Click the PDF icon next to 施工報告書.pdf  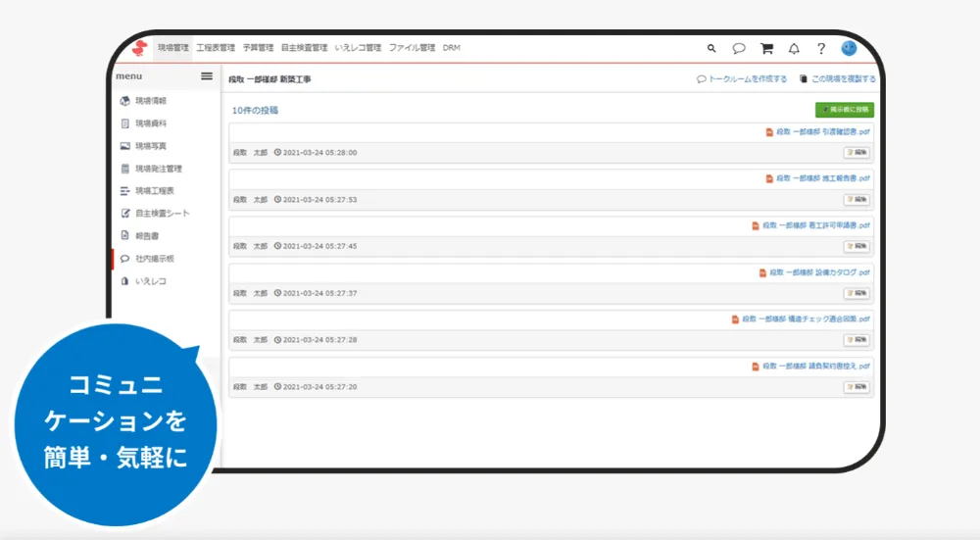click(769, 178)
